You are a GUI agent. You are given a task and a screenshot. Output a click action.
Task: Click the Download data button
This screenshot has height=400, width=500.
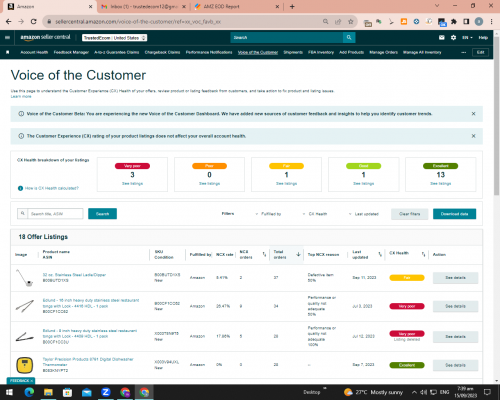point(454,214)
